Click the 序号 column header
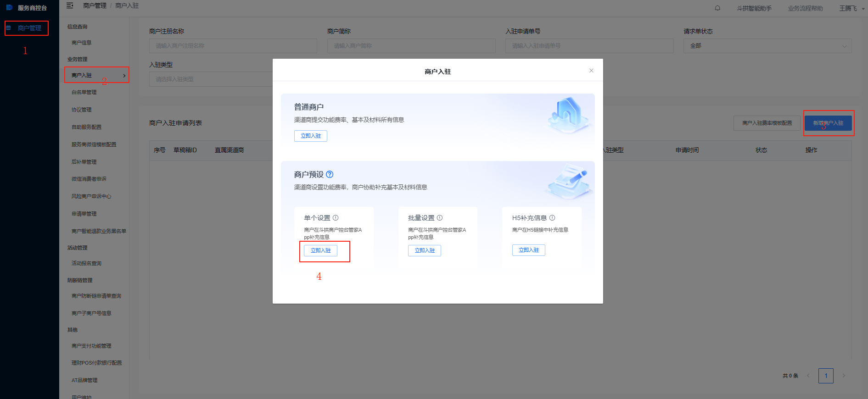868x399 pixels. 159,150
